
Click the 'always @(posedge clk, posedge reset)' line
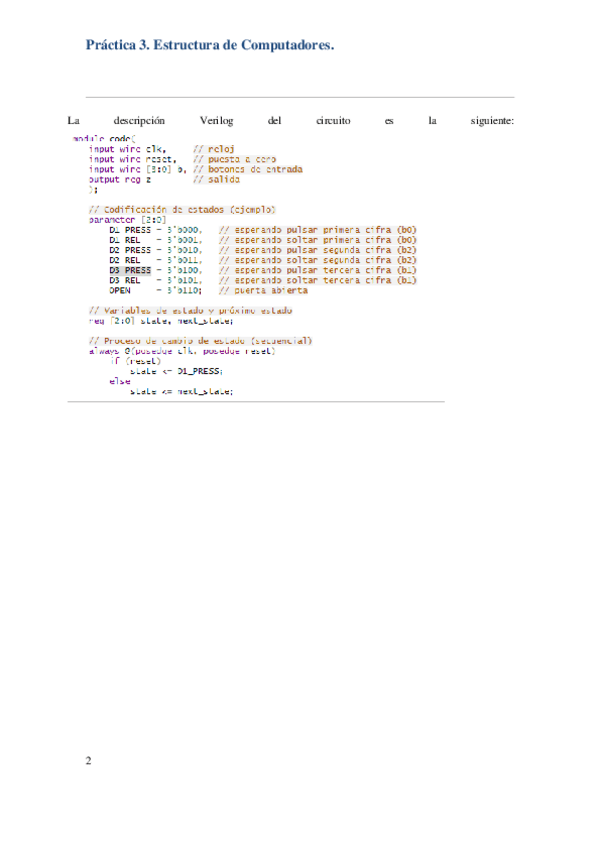(x=182, y=351)
